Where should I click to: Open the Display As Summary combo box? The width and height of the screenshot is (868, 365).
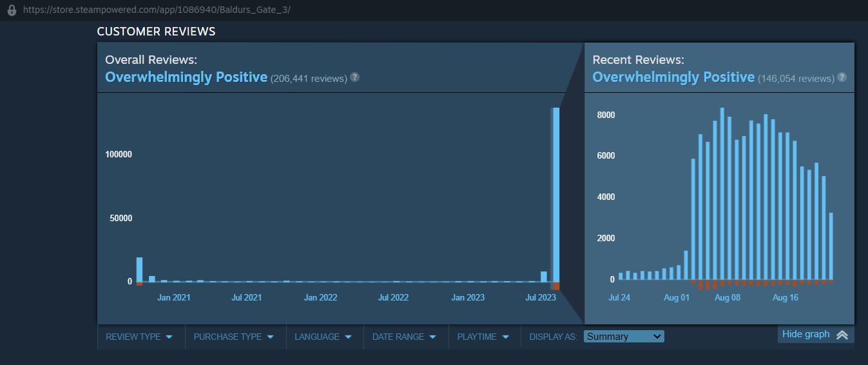tap(624, 337)
